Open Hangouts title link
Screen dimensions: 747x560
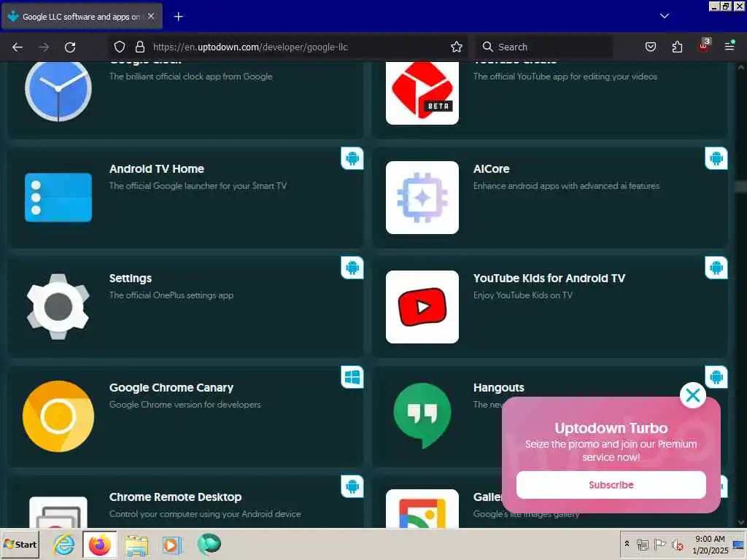[x=499, y=388]
